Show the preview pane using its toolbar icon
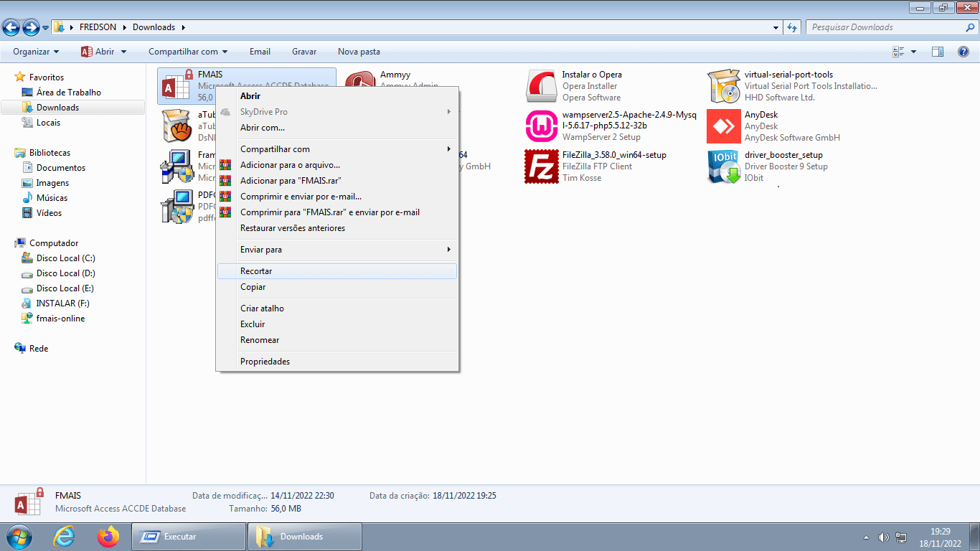 [938, 52]
